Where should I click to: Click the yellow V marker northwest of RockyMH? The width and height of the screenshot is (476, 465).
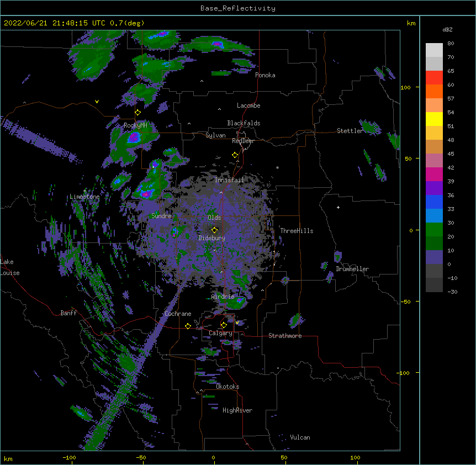click(97, 102)
